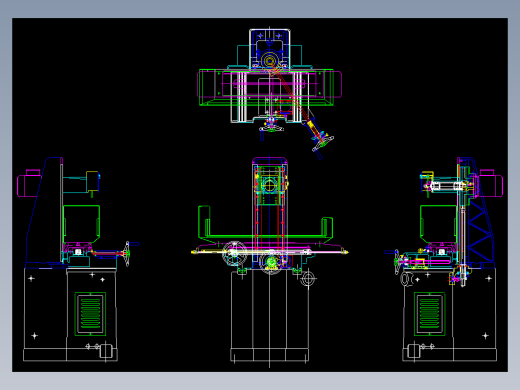Click the magenta motor on the right view
The width and height of the screenshot is (520, 390).
click(491, 183)
